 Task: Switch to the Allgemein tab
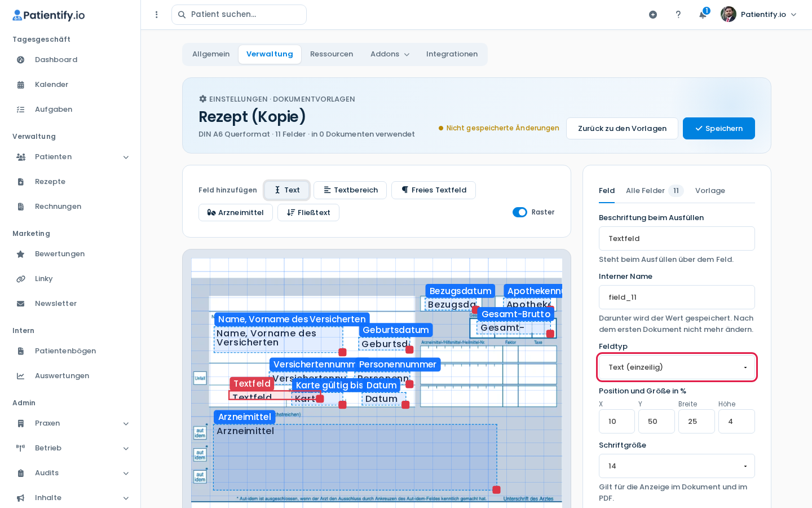coord(211,54)
